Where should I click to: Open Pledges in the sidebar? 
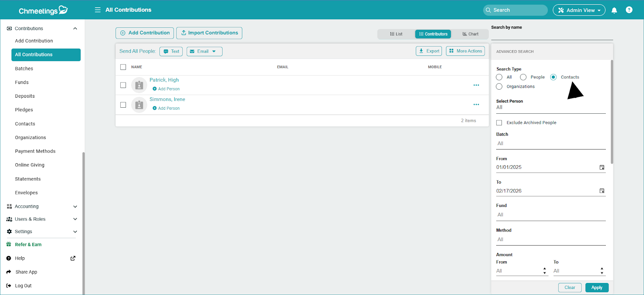(x=24, y=110)
